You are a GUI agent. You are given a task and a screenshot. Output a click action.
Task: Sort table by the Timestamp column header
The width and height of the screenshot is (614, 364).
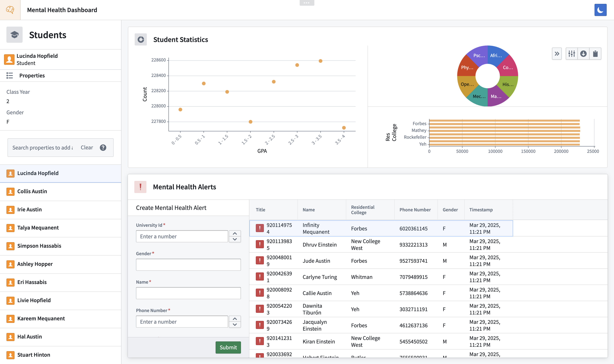point(481,210)
